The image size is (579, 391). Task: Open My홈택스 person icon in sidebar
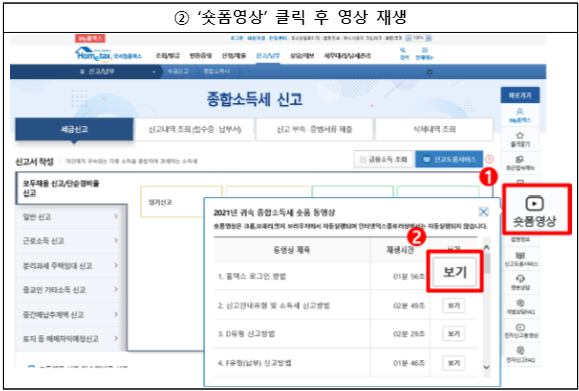pos(520,114)
